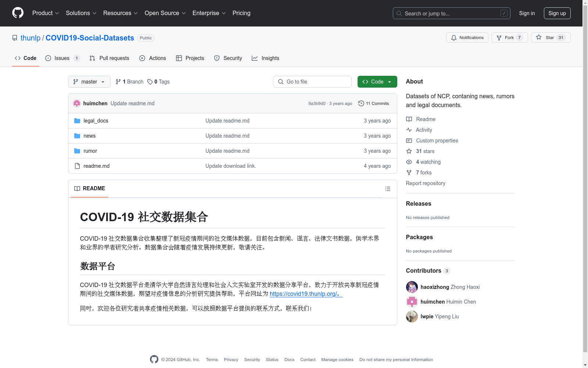Open the COVID19-Social-Datasets repository link
Viewport: 588px width, 368px height.
point(90,38)
